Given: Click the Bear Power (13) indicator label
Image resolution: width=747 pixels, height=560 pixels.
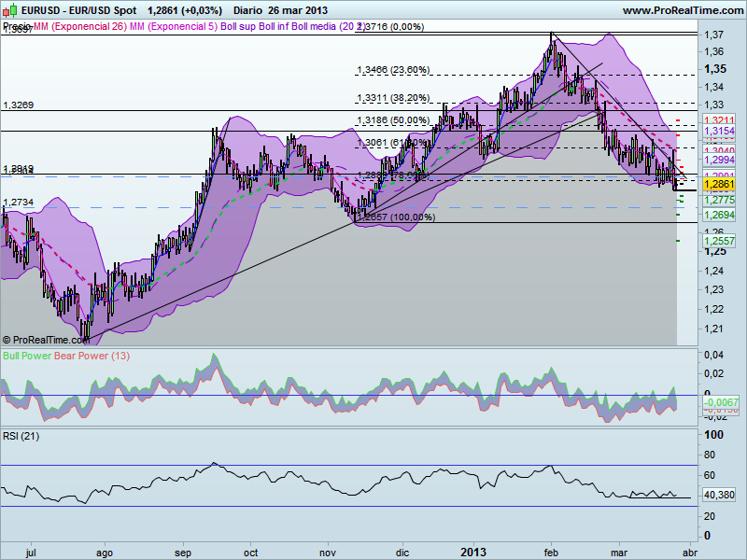Looking at the screenshot, I should (92, 357).
